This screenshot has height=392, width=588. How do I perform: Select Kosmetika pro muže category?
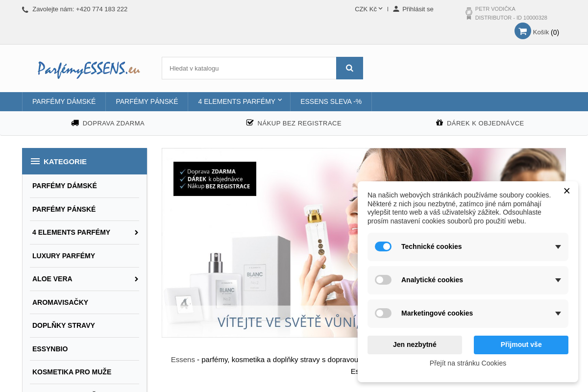(72, 372)
